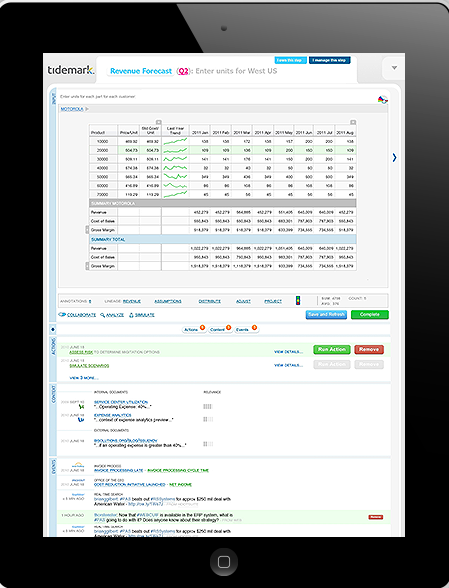The width and height of the screenshot is (449, 588).
Task: Toggle the Gross Margin row handle under Motorola
Action: [87, 230]
